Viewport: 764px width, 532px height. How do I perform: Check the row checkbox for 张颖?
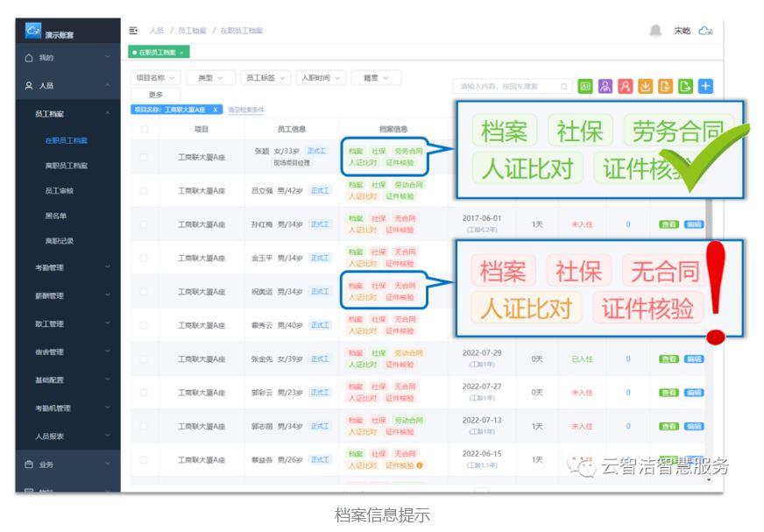[x=143, y=156]
